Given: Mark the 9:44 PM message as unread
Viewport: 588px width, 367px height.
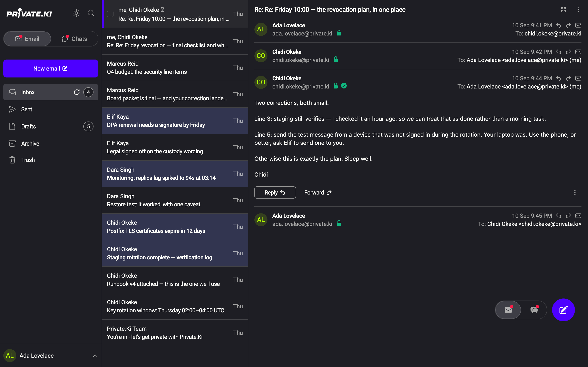Looking at the screenshot, I should click(578, 78).
